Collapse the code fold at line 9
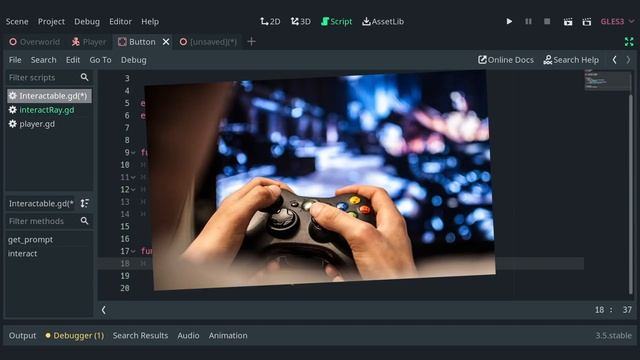 (x=133, y=152)
